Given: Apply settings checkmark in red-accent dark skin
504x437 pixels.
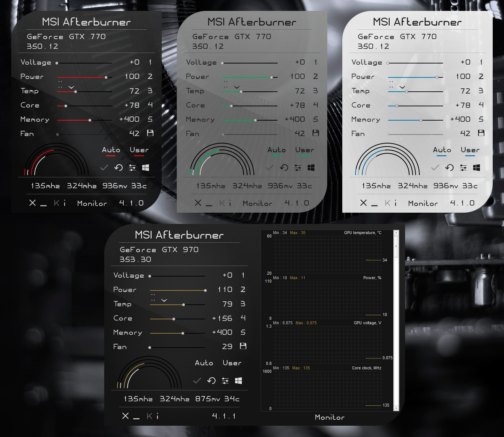Looking at the screenshot, I should [104, 168].
